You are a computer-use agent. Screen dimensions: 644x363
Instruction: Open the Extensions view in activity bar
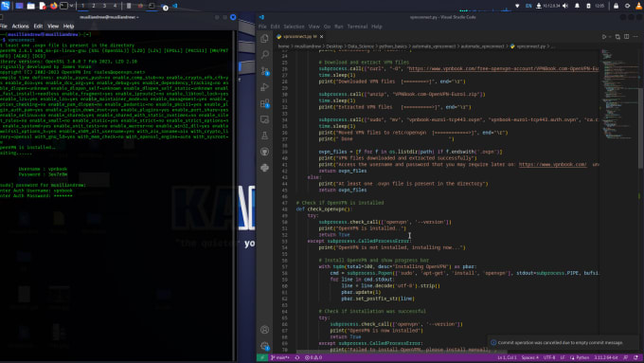tap(264, 103)
